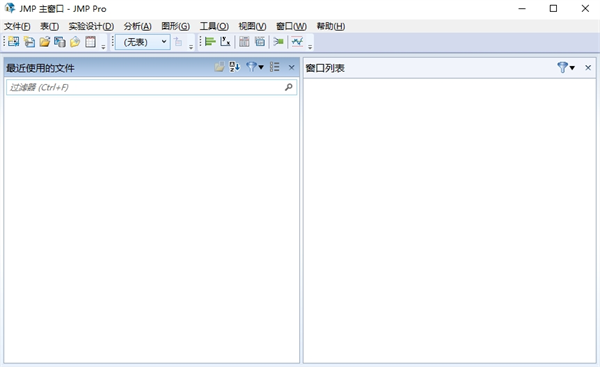This screenshot has height=367, width=600.
Task: Click the Fit Y by X icon
Action: coord(225,41)
